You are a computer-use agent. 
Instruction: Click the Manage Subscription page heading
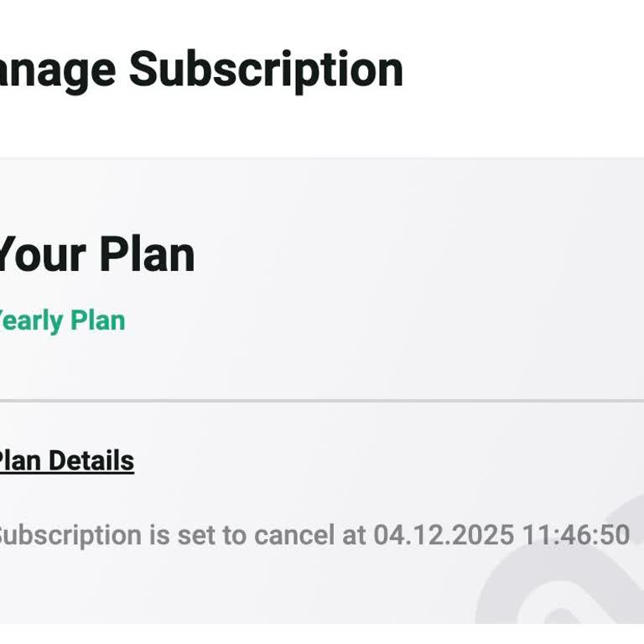200,69
